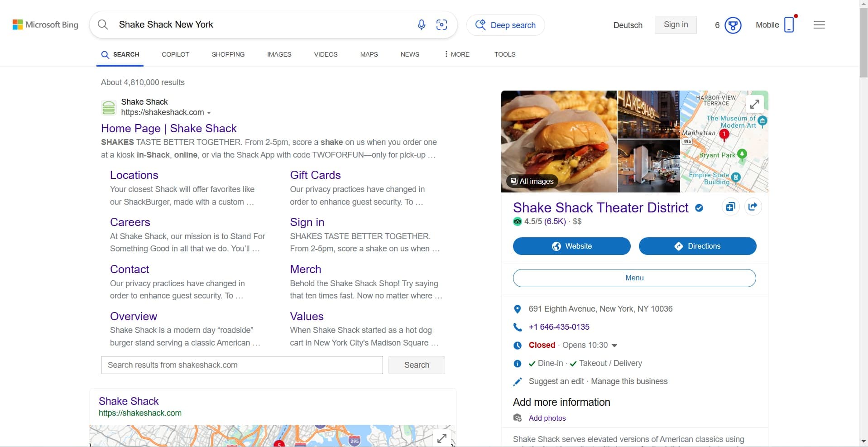The height and width of the screenshot is (447, 868).
Task: Click the pencil icon for Suggest an edit
Action: coord(518,381)
